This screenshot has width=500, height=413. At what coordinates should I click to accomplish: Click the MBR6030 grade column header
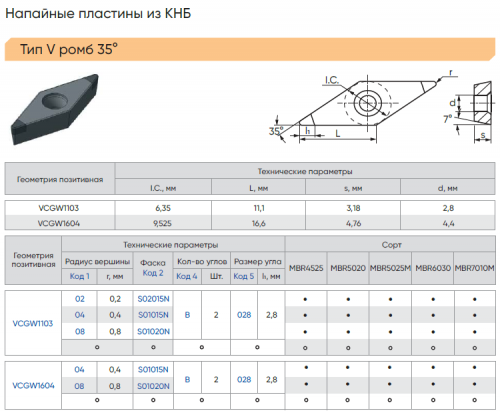433,268
